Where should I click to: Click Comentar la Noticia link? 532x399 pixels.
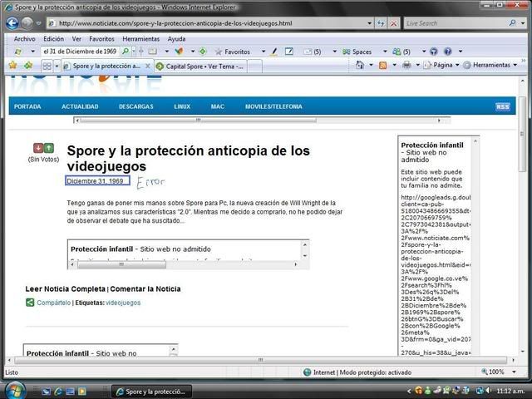click(145, 288)
